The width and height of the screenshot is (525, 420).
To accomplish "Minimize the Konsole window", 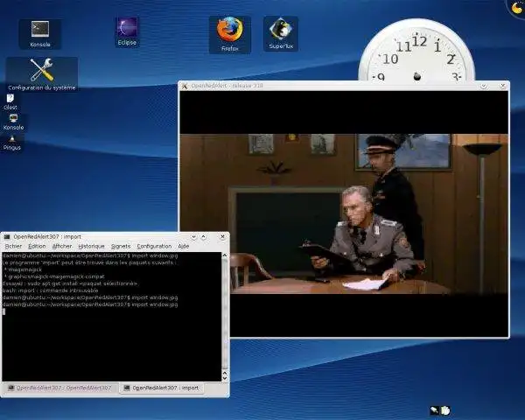I will coord(193,237).
